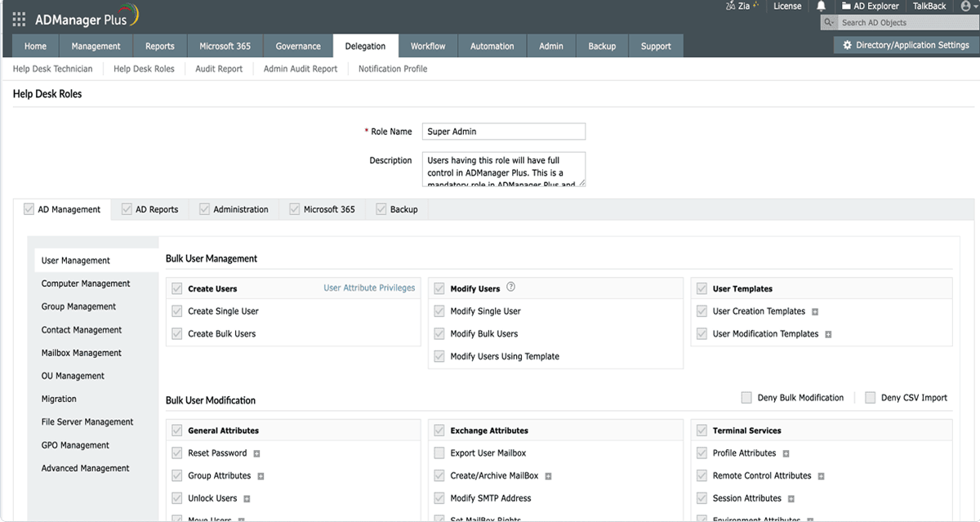Open the License link
Viewport: 980px width, 522px height.
(787, 6)
